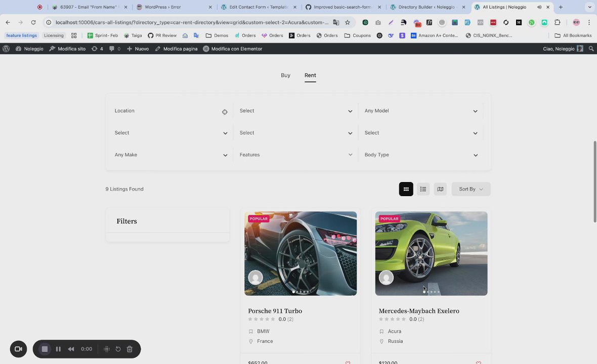This screenshot has height=364, width=597.
Task: Open Body Type dropdown
Action: tap(421, 155)
